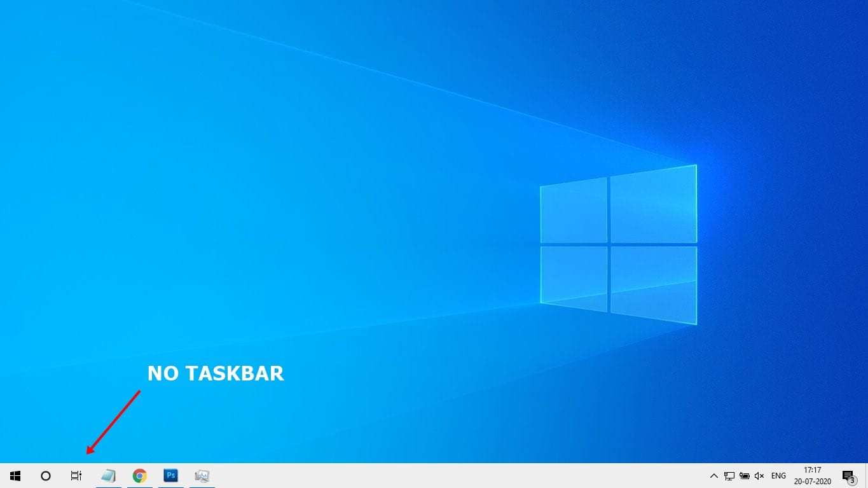
Task: Switch to the notepad-style app on taskbar
Action: tap(109, 476)
